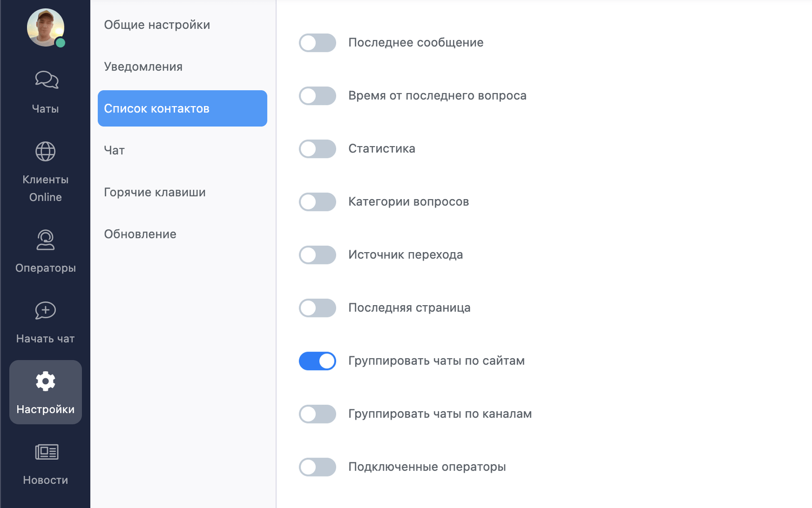Turn off Группировать чаты по сайтам switch
812x508 pixels.
pyautogui.click(x=318, y=361)
